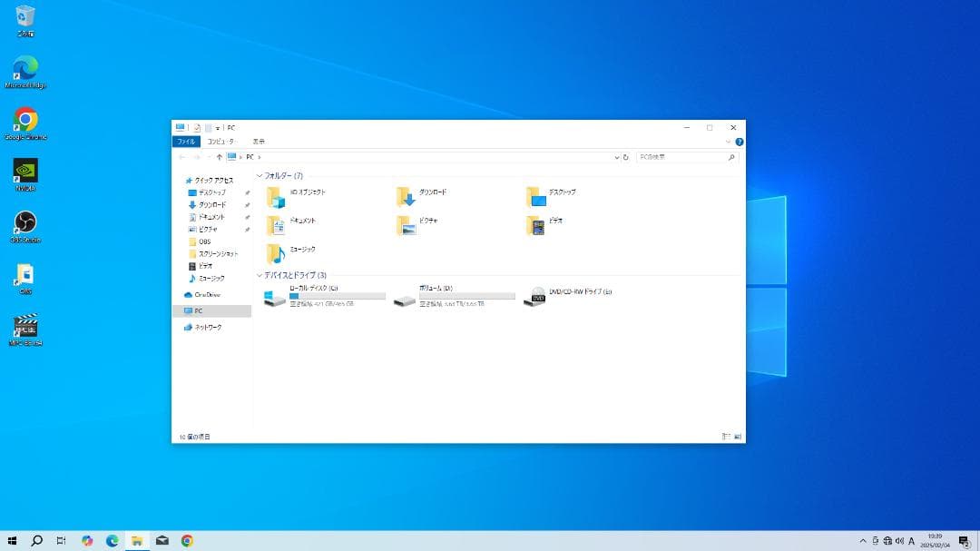Unpin ダウンロード from Quick Access
Screen dimensions: 980x551
tap(246, 204)
